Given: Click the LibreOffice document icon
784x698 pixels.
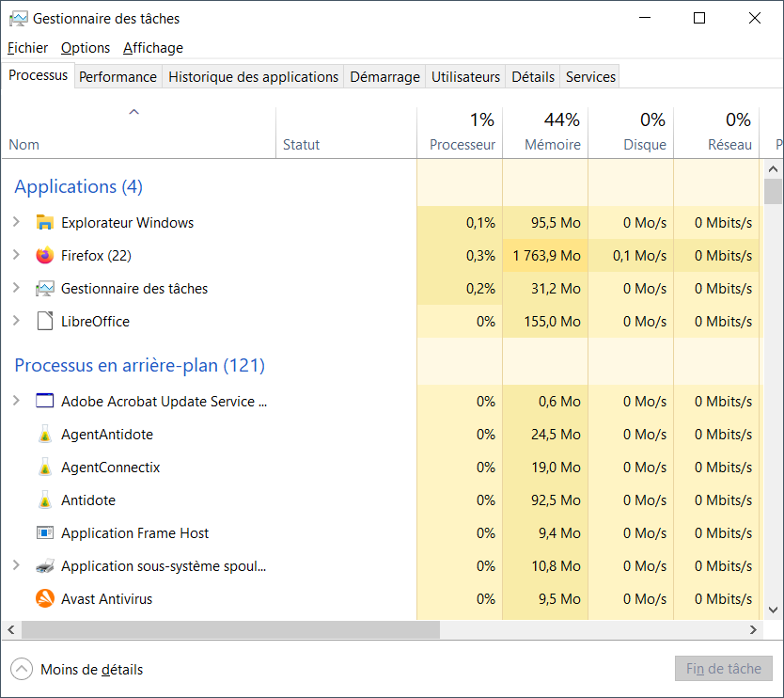Looking at the screenshot, I should point(45,321).
